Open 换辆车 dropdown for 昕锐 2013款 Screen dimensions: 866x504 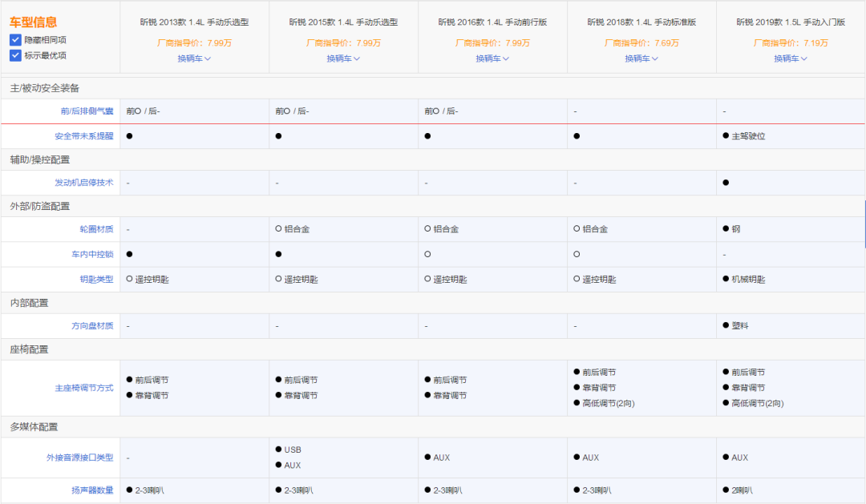point(194,58)
